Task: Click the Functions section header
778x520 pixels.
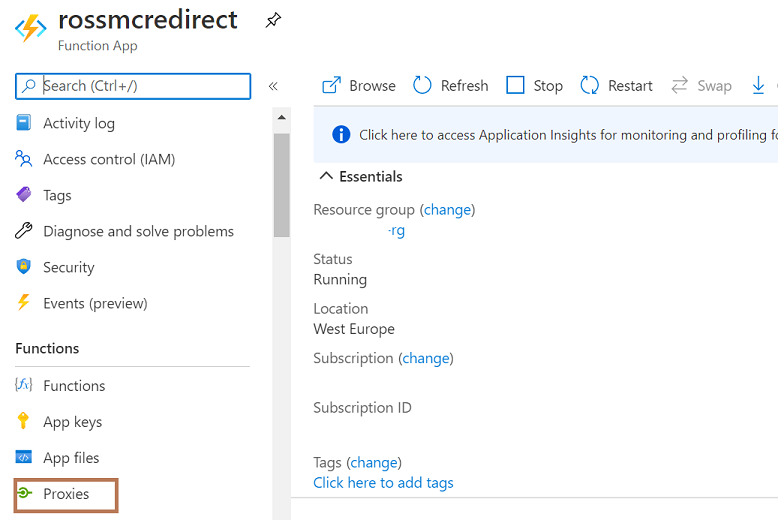Action: [47, 348]
